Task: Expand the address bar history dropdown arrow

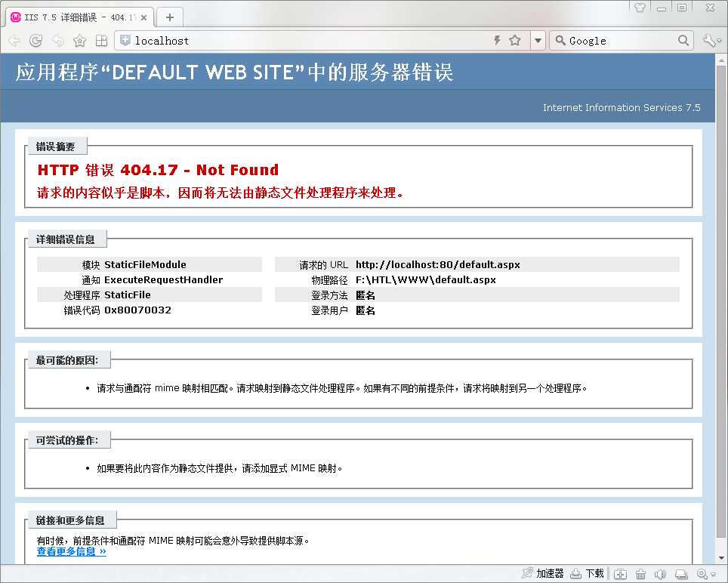Action: tap(538, 41)
